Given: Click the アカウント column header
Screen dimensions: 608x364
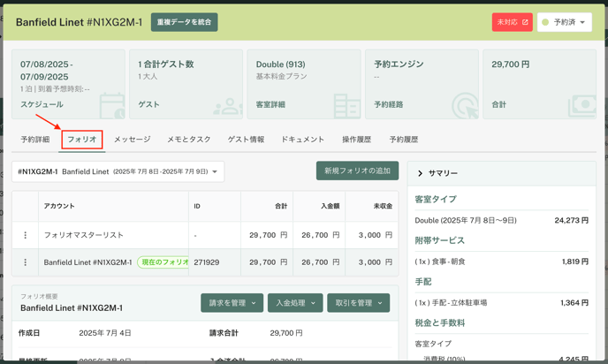Looking at the screenshot, I should click(59, 206).
